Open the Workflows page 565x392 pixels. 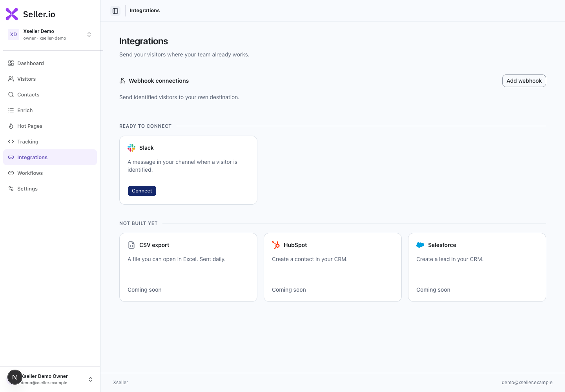[x=50, y=173]
